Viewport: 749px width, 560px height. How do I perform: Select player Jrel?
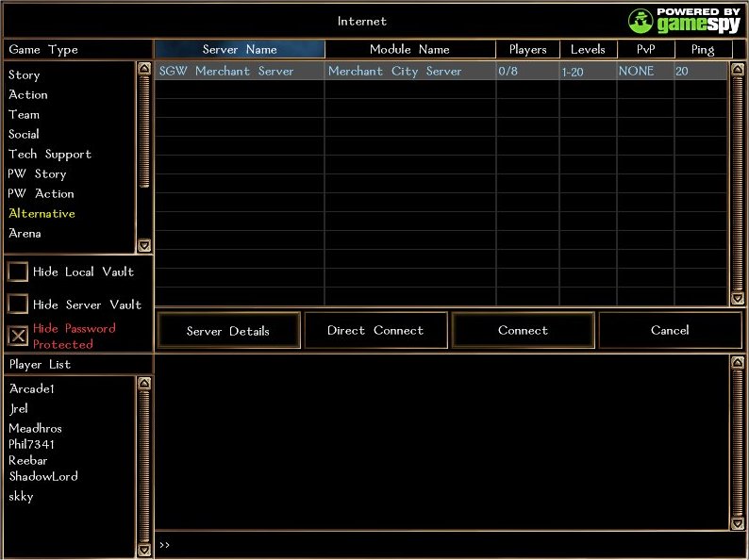pos(19,408)
